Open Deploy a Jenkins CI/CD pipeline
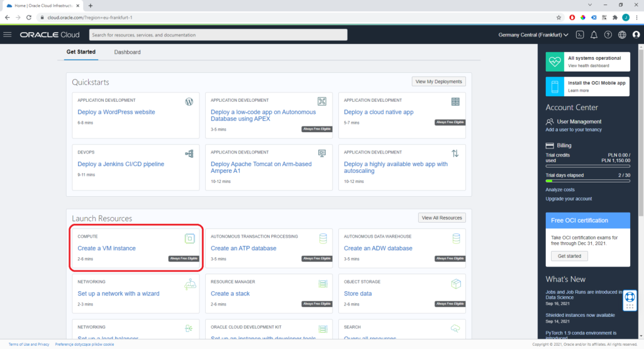The width and height of the screenshot is (644, 349). click(x=121, y=164)
